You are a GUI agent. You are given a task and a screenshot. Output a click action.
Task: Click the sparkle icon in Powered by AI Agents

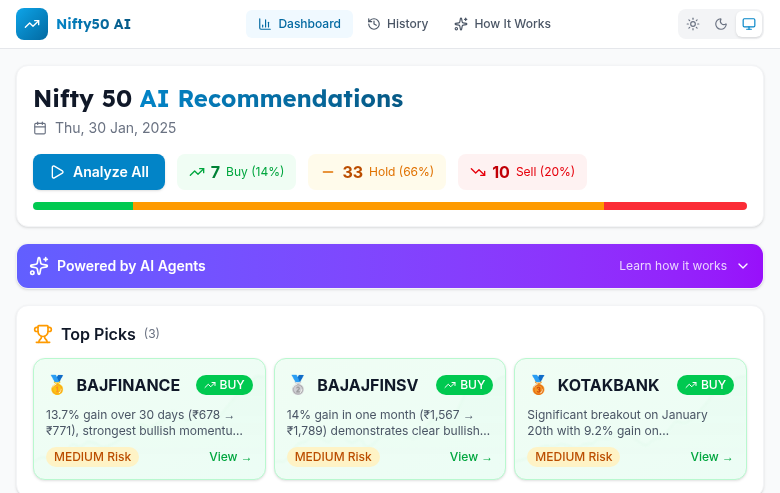coord(39,266)
